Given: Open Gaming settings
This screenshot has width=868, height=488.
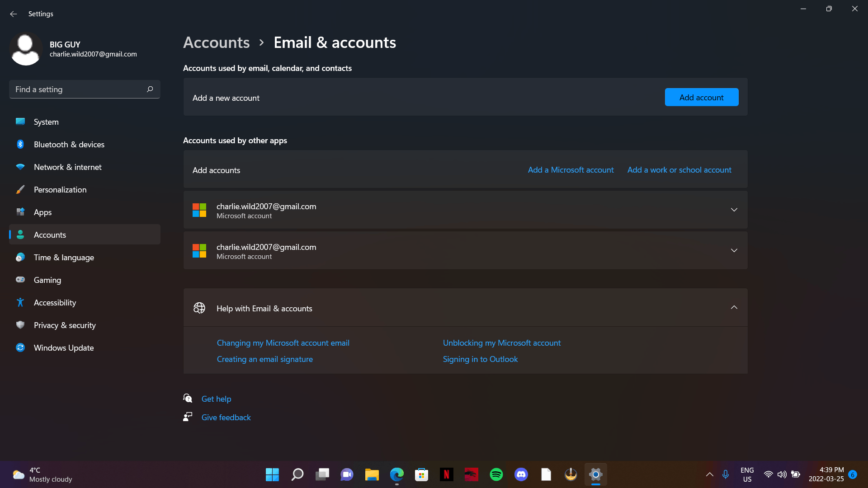Looking at the screenshot, I should [85, 280].
